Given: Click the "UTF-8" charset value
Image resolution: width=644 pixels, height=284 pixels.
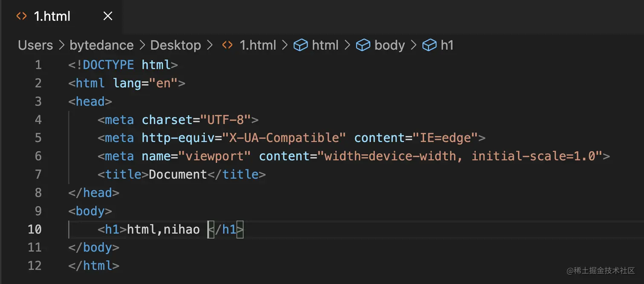Looking at the screenshot, I should click(x=226, y=120).
